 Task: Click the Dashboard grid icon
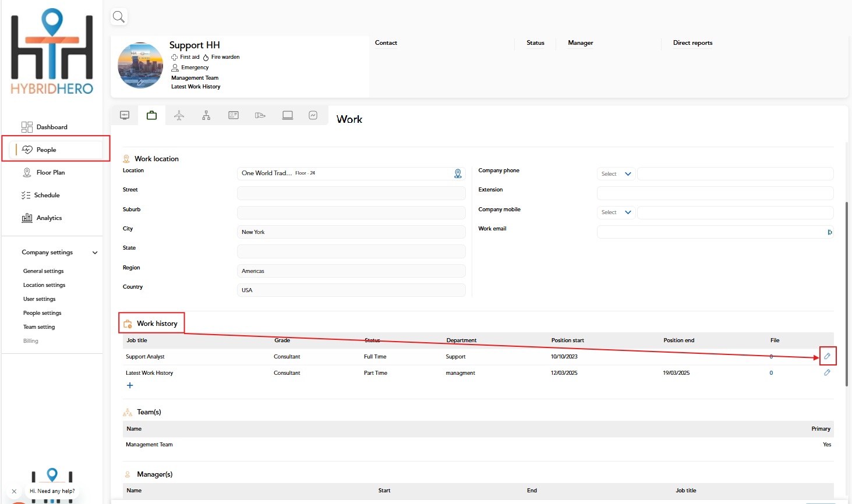(x=27, y=127)
